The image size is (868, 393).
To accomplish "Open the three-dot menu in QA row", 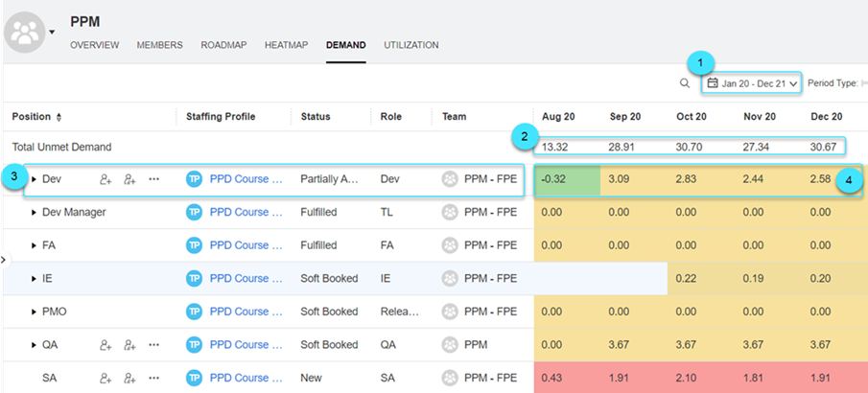I will click(x=153, y=344).
